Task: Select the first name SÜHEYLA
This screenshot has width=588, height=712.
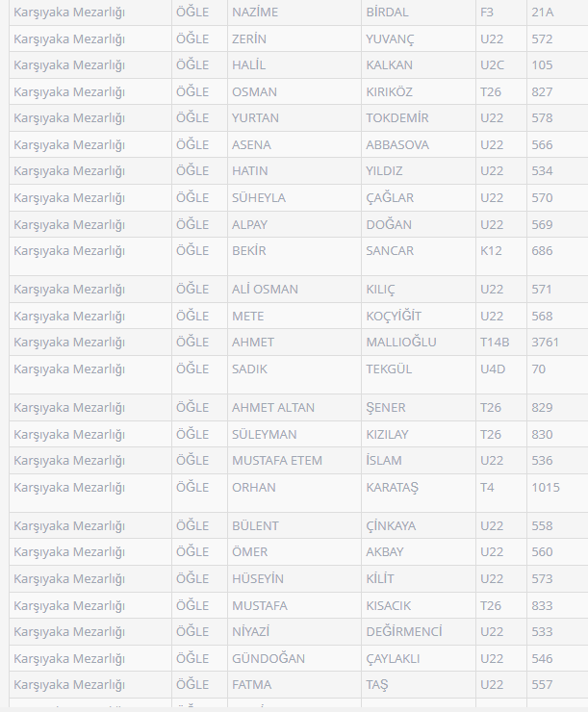Action: (x=259, y=198)
